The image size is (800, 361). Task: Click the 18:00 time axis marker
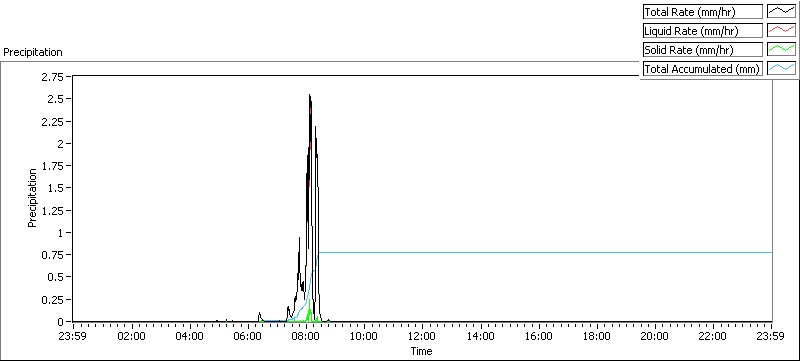pos(597,336)
